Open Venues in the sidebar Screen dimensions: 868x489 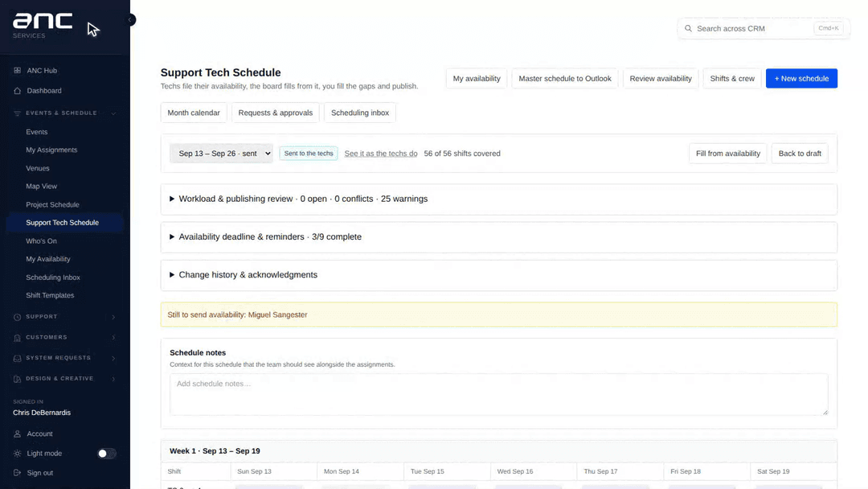coord(38,168)
